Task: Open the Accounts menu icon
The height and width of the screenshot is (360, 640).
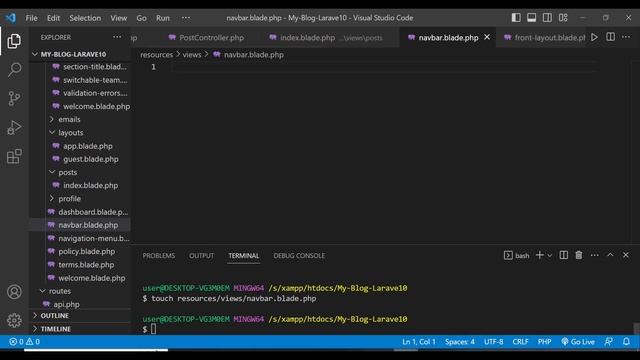Action: (14, 292)
